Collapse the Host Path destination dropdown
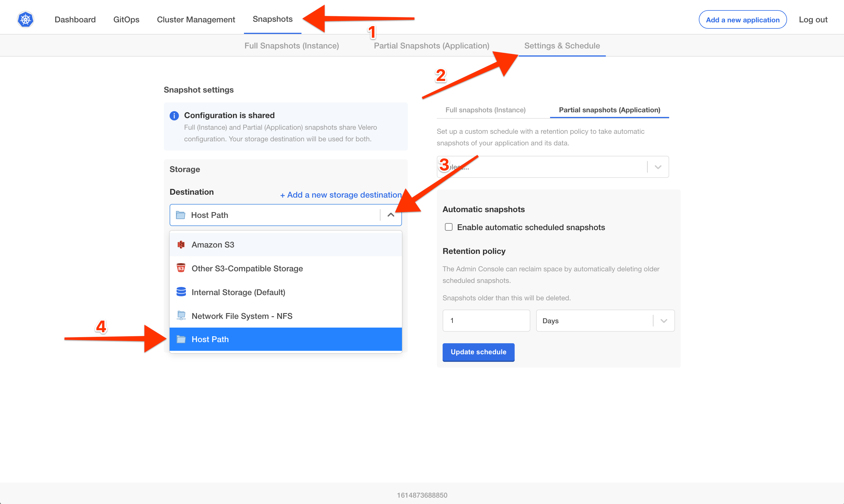This screenshot has width=844, height=504. 391,215
